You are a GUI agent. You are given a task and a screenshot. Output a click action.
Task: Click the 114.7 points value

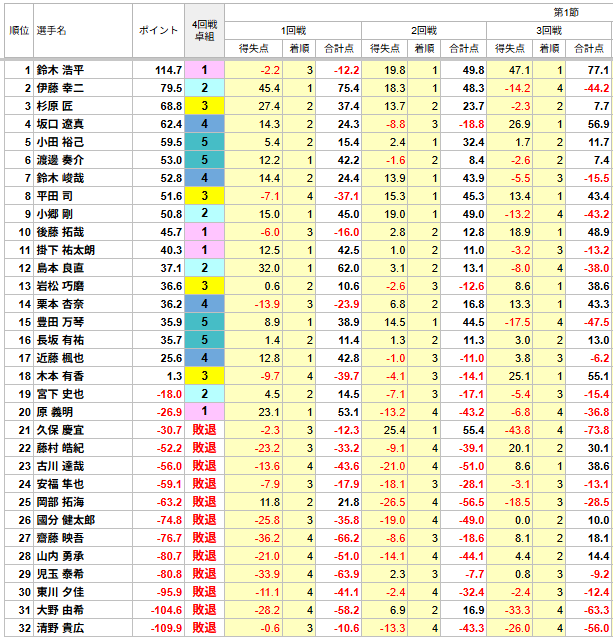[x=168, y=70]
